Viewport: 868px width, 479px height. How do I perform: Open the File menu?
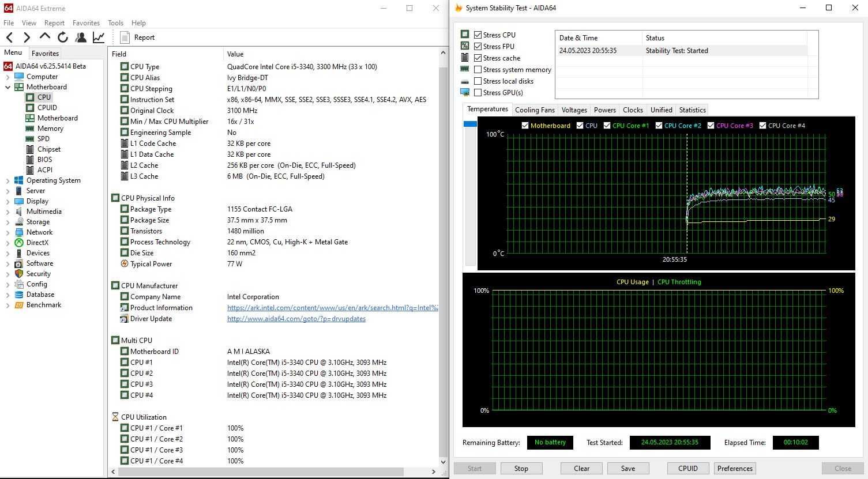coord(9,23)
